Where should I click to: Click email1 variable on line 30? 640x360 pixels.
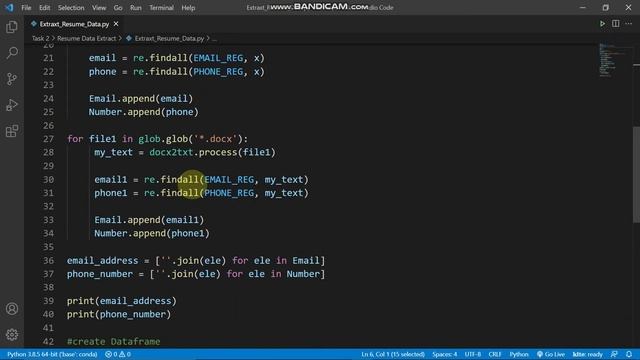coord(111,179)
